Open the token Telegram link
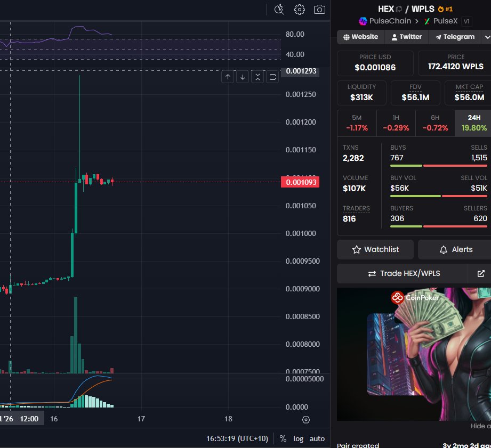The image size is (491, 448). click(455, 37)
